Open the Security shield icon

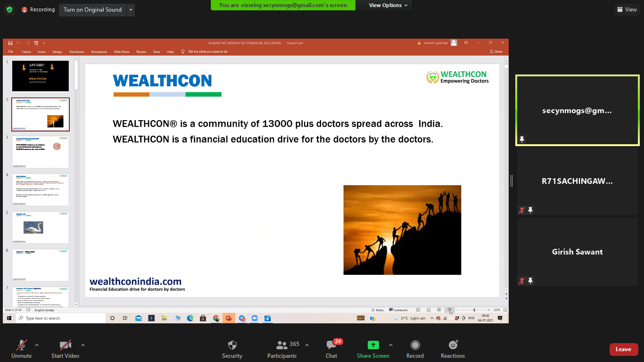coord(232,345)
